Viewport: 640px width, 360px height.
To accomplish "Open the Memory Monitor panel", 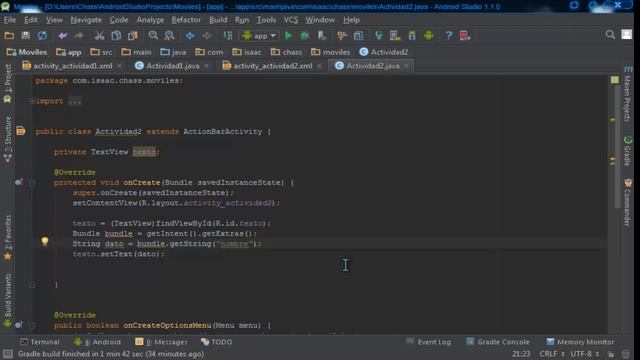I will pyautogui.click(x=580, y=342).
